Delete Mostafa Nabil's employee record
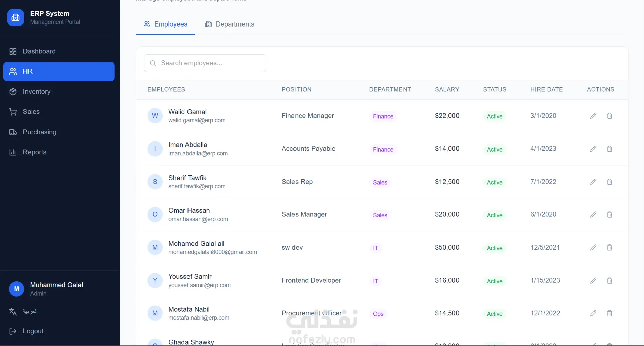Image resolution: width=644 pixels, height=346 pixels. (x=610, y=313)
